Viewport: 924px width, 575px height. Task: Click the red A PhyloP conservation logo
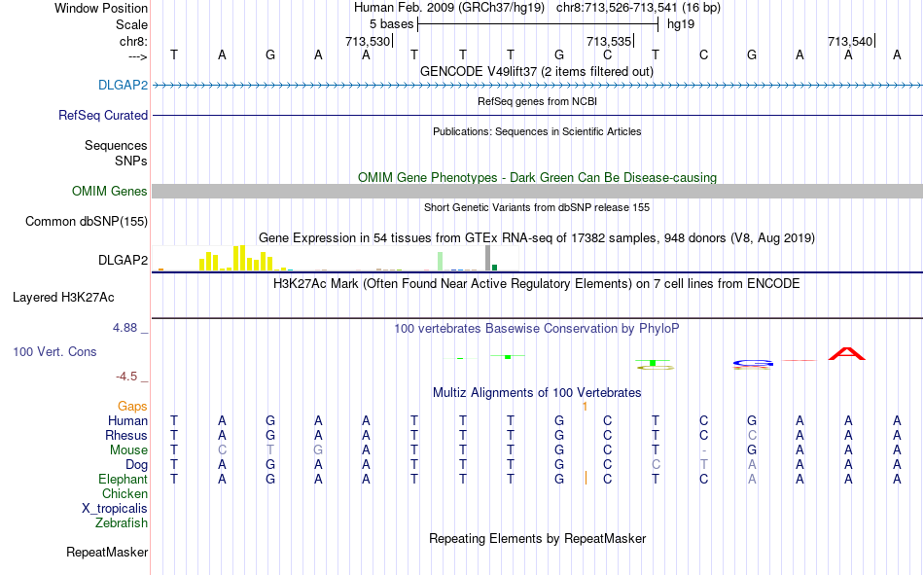tap(847, 354)
